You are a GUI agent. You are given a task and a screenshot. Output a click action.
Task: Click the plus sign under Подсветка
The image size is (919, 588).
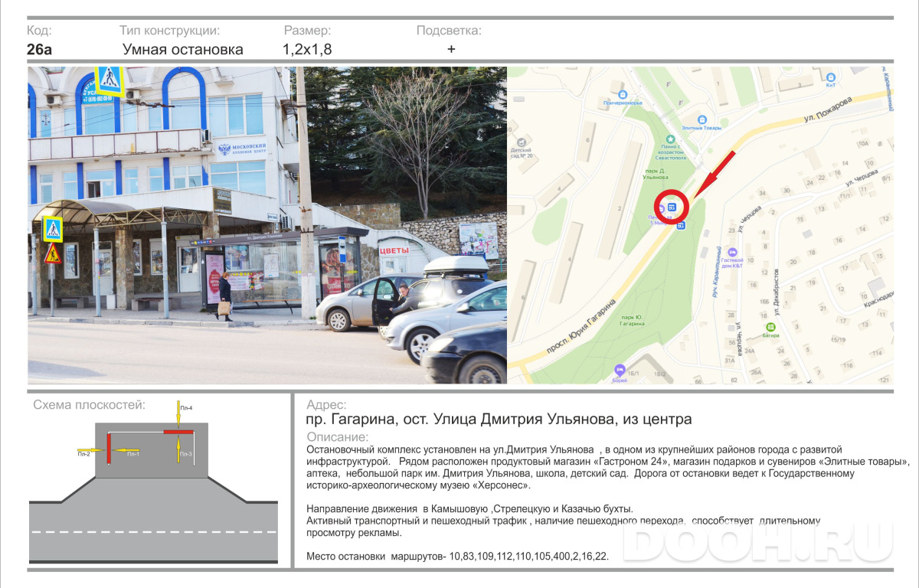pos(451,49)
